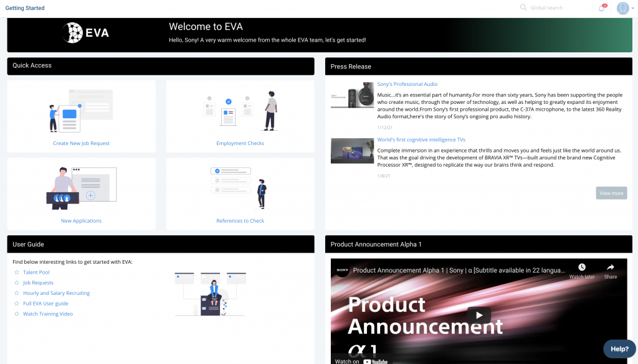This screenshot has height=364, width=638.
Task: Open the References to Check illustration
Action: click(x=239, y=188)
